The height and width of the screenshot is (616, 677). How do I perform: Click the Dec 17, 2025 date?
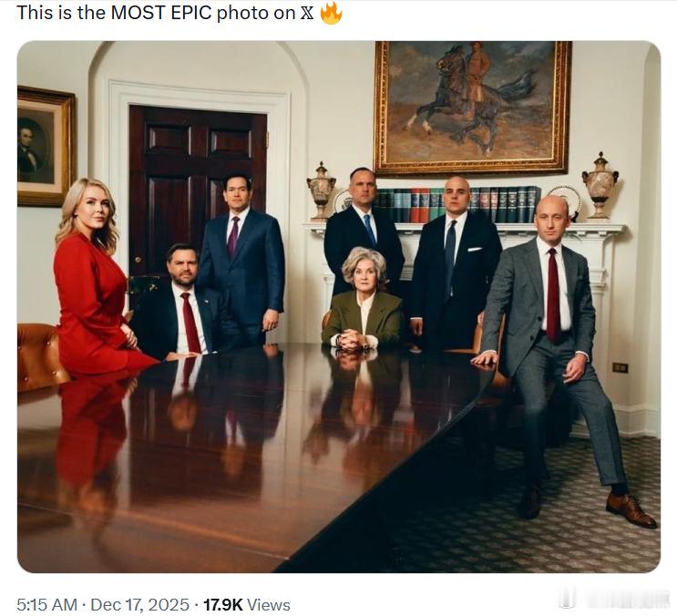[140, 604]
